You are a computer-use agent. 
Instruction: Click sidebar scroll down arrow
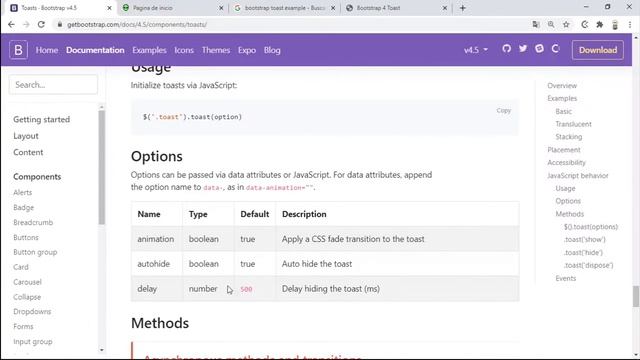pos(102,350)
